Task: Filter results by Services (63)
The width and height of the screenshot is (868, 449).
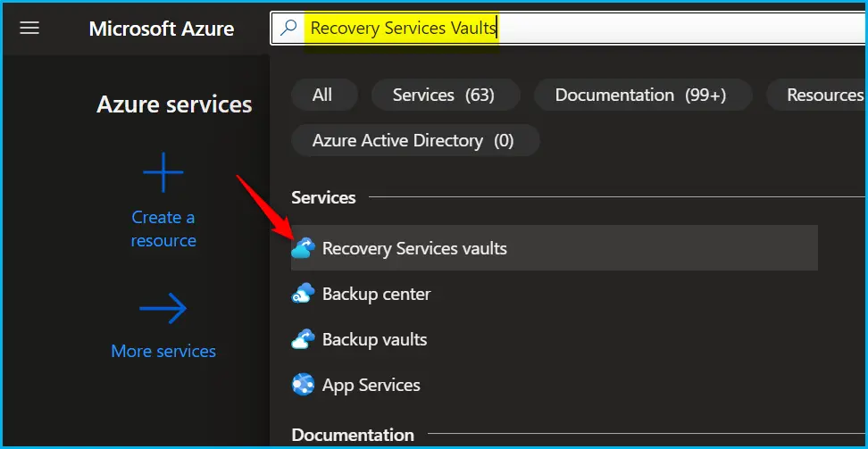Action: click(x=444, y=95)
